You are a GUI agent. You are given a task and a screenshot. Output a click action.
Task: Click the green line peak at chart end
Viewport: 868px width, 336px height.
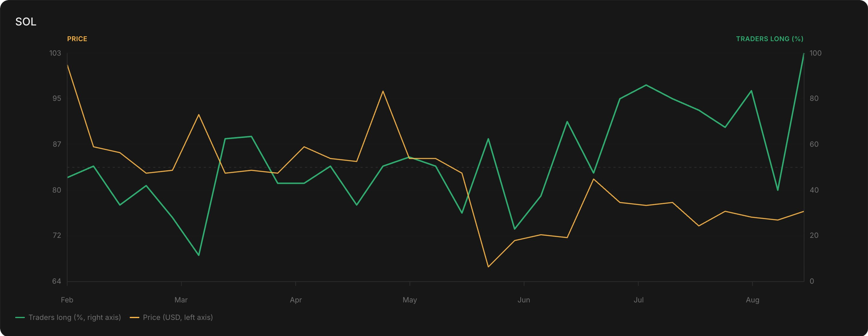click(x=804, y=53)
